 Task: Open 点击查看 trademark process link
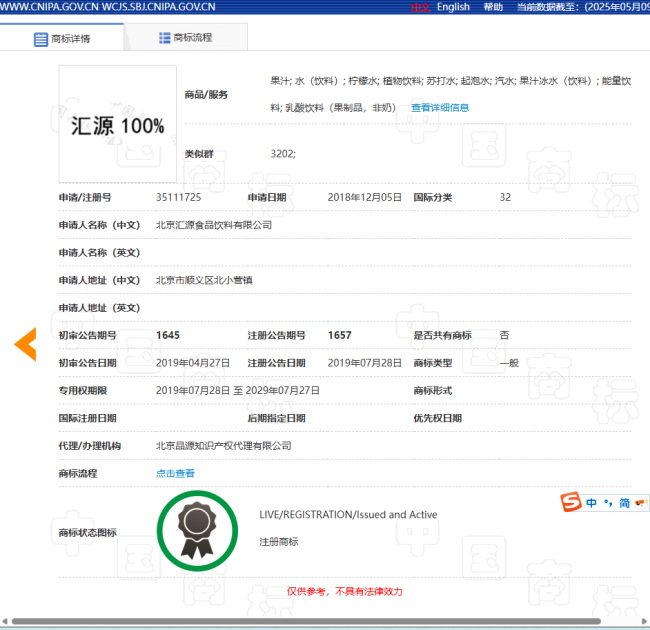tap(175, 473)
